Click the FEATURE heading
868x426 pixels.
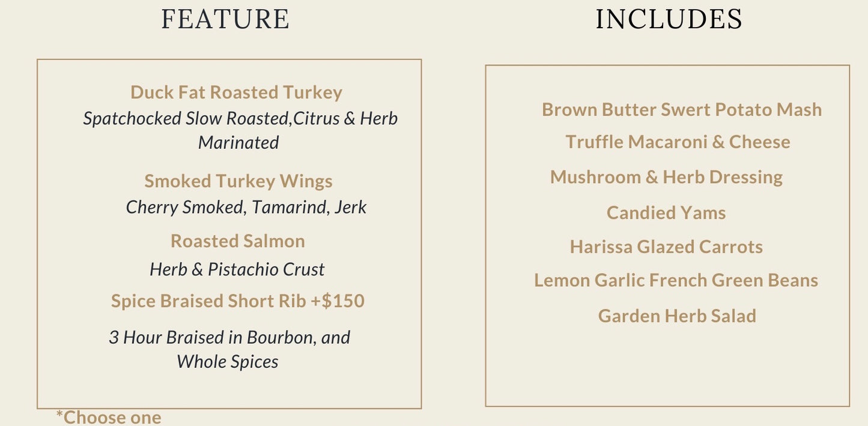pyautogui.click(x=225, y=19)
